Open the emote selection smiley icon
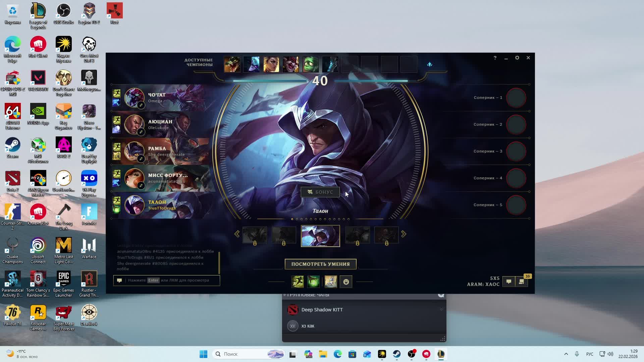 tap(346, 282)
